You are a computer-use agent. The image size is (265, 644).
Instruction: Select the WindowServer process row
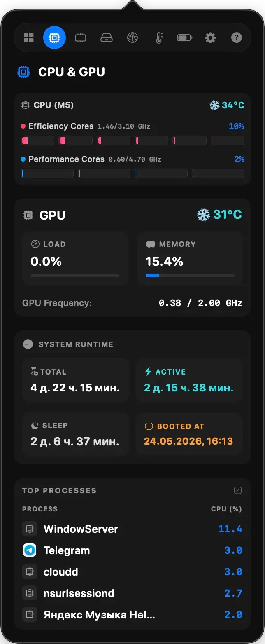132,529
